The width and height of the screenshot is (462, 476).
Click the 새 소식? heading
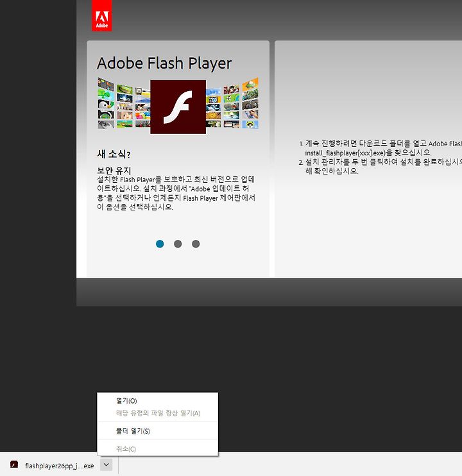tap(114, 154)
